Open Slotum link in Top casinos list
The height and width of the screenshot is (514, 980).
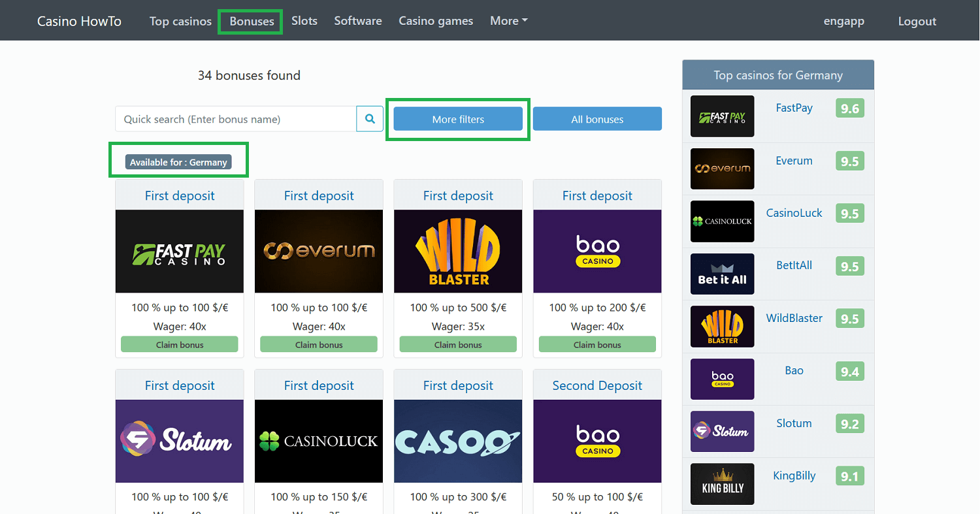[794, 423]
